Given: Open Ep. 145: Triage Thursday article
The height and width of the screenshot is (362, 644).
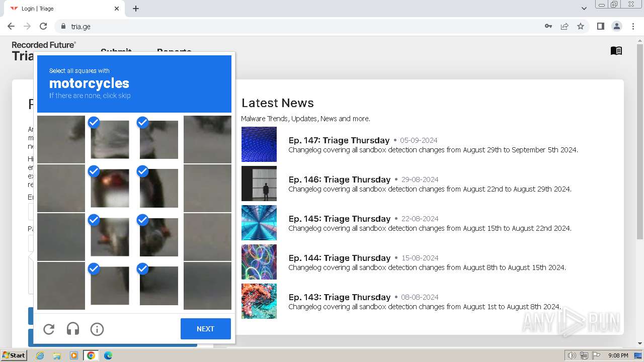Looking at the screenshot, I should tap(340, 219).
